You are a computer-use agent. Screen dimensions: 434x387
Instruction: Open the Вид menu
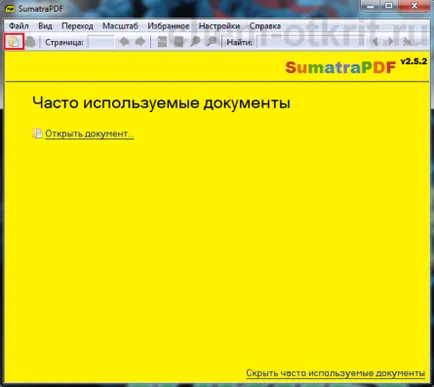45,26
